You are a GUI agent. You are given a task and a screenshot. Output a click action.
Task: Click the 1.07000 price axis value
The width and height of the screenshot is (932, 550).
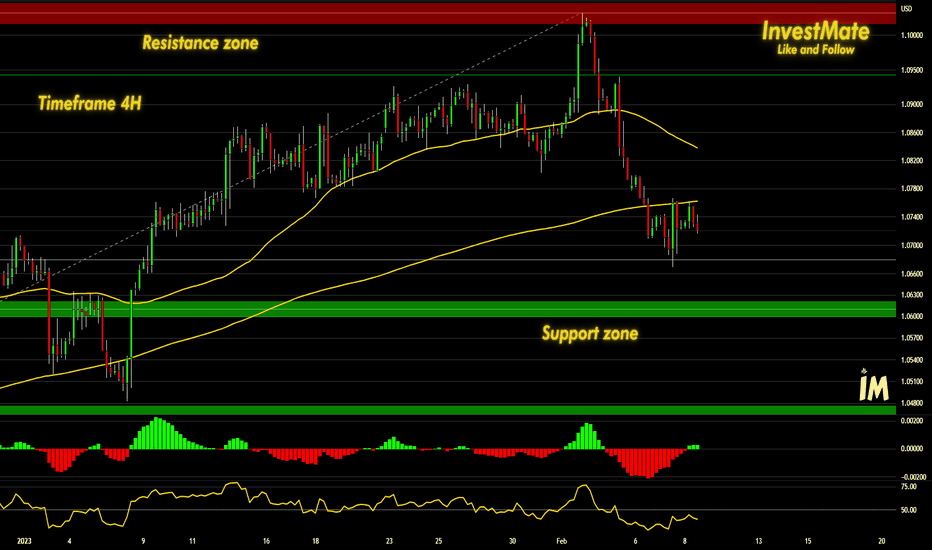coord(912,246)
